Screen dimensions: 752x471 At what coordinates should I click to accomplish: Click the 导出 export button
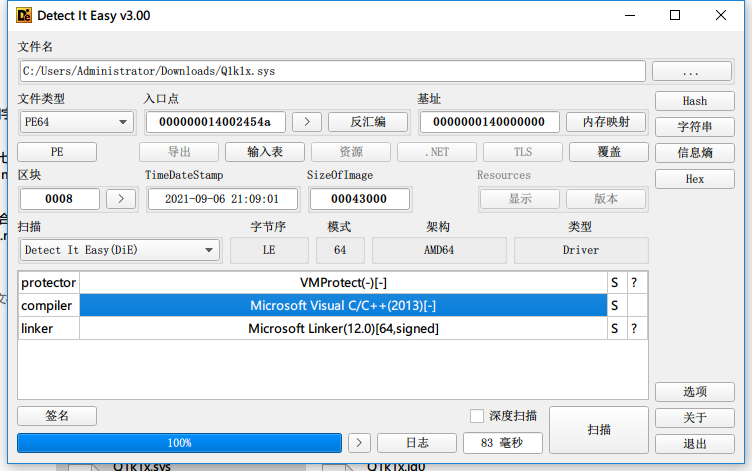pyautogui.click(x=179, y=152)
